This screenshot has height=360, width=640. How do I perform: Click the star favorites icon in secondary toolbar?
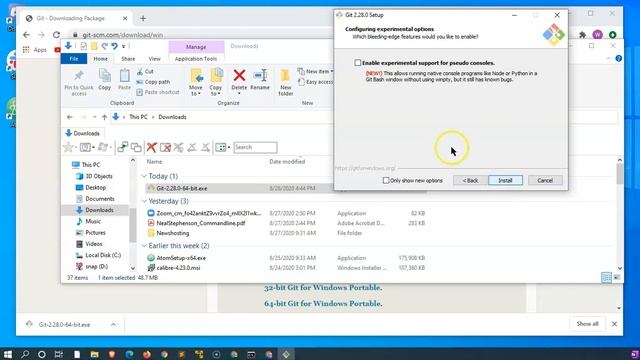click(x=68, y=147)
